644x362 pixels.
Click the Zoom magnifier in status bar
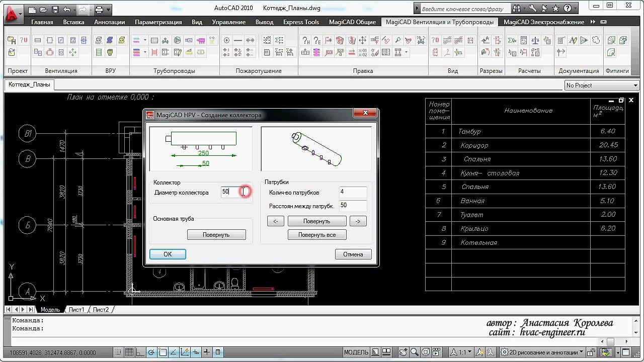[414, 352]
